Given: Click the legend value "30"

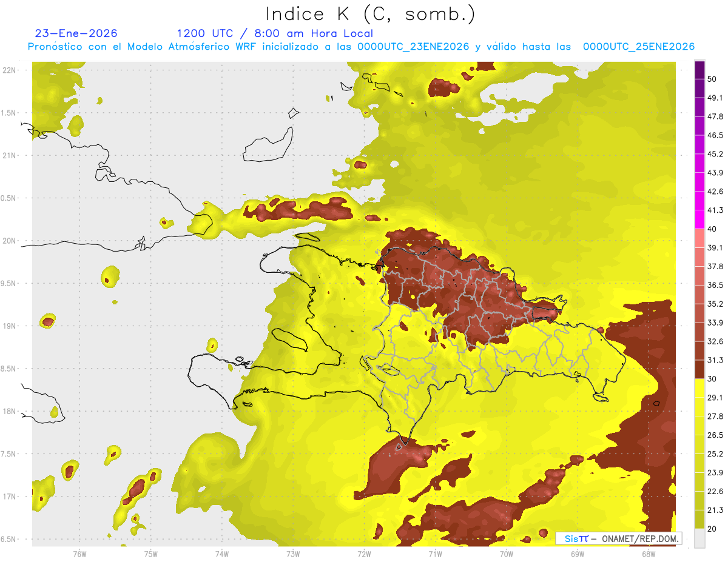Looking at the screenshot, I should click(x=713, y=379).
